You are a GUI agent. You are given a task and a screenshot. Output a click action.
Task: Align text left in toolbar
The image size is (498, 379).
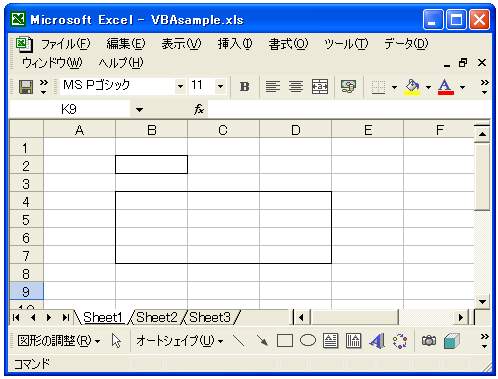click(x=273, y=87)
